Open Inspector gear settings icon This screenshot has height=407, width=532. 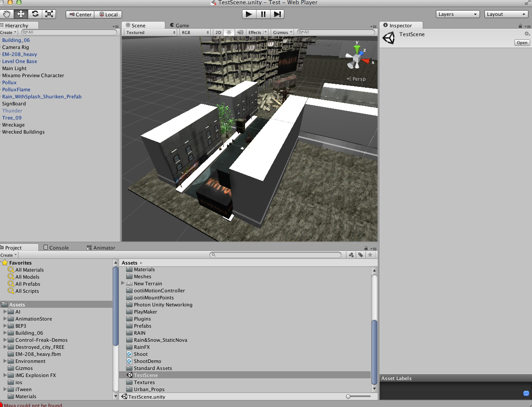[x=527, y=34]
